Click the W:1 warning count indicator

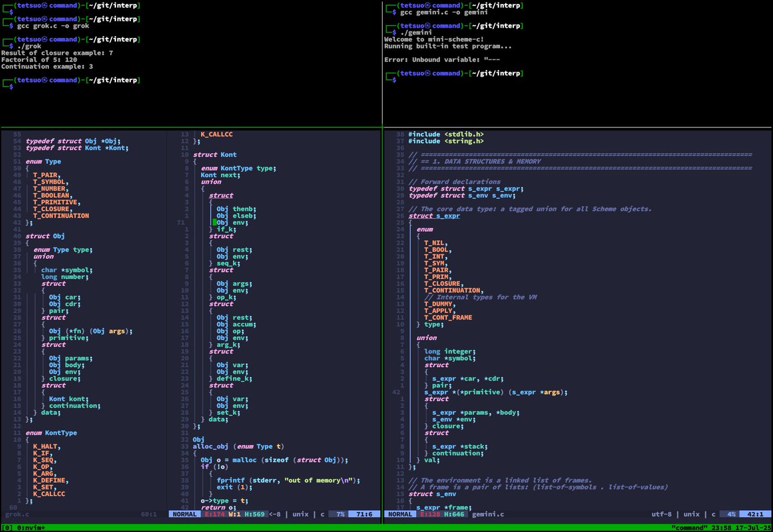[x=234, y=515]
